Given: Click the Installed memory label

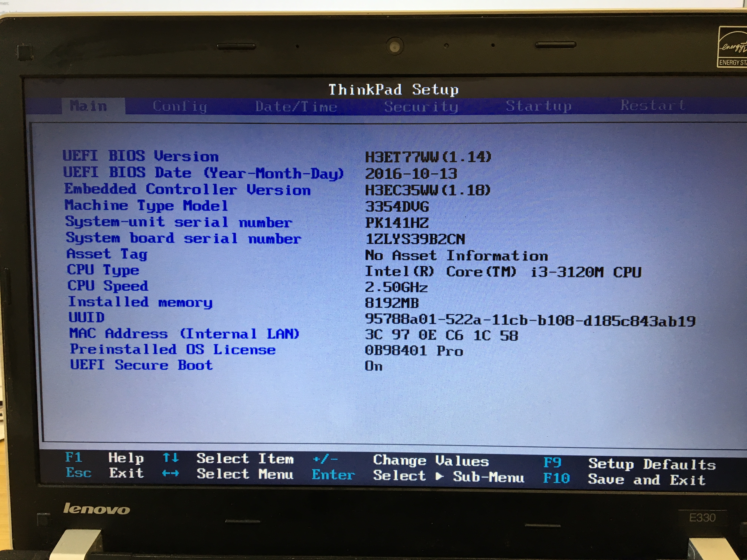Looking at the screenshot, I should tap(140, 302).
